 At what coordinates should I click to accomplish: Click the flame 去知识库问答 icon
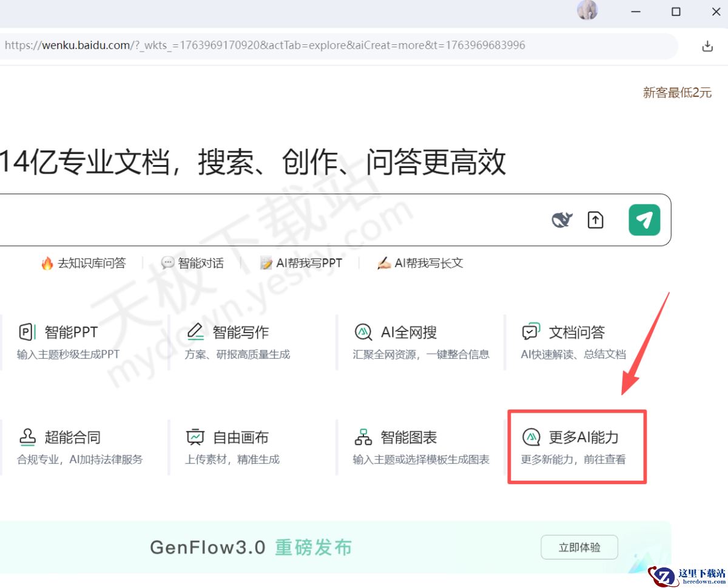[46, 262]
